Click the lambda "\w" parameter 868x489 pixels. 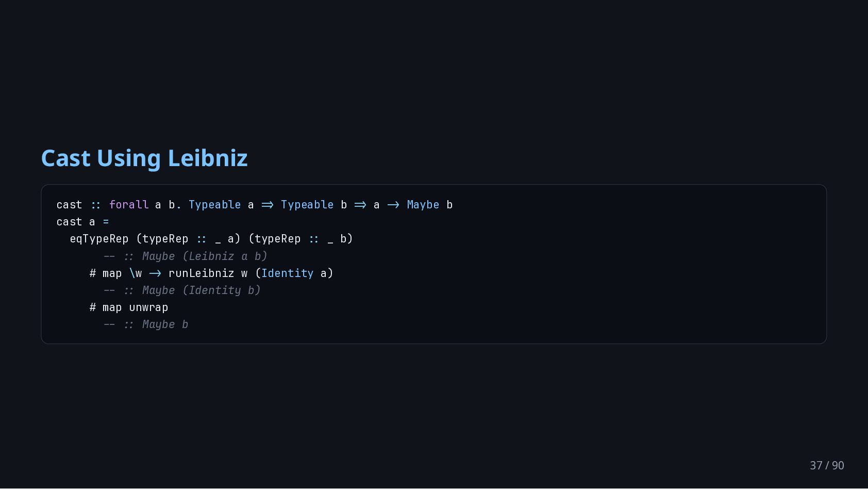[x=136, y=273]
